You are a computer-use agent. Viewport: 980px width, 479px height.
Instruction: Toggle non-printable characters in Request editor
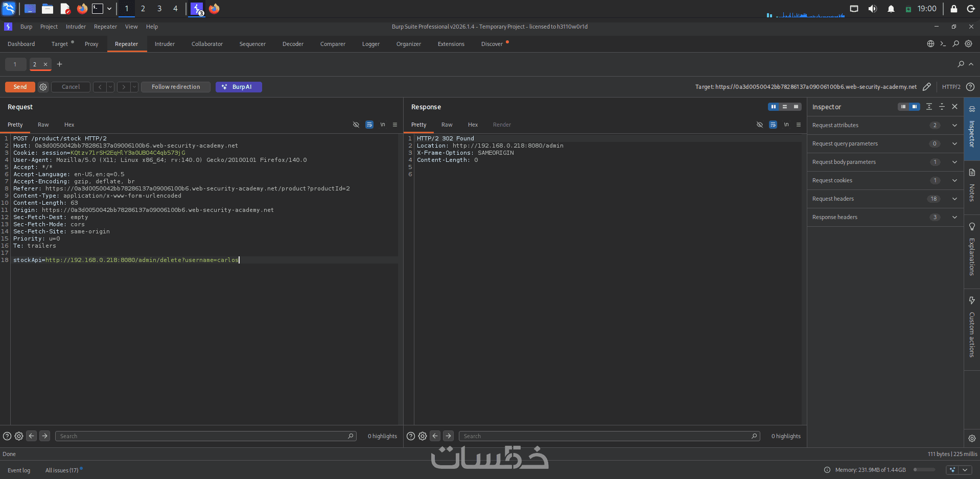(x=383, y=125)
